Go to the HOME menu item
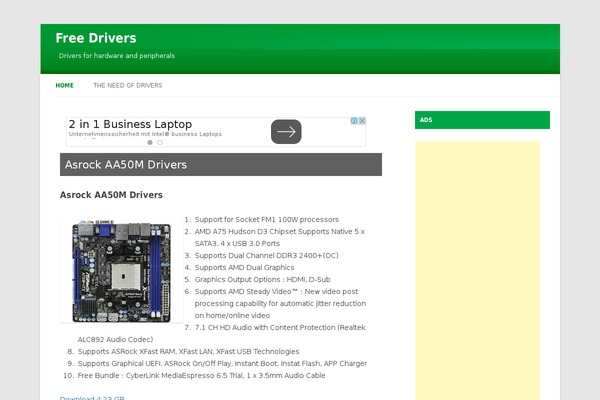 (64, 85)
